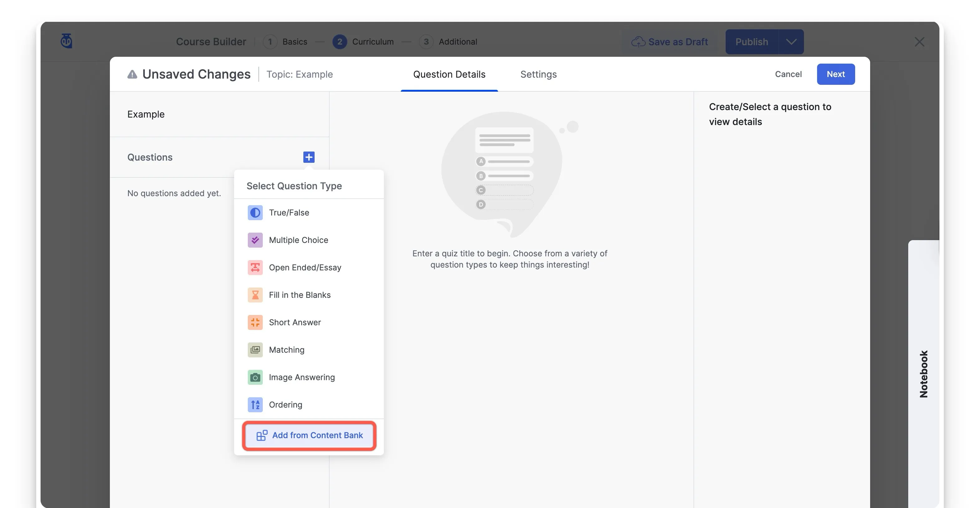Expand the Publish dropdown arrow
This screenshot has height=508, width=980.
[791, 42]
